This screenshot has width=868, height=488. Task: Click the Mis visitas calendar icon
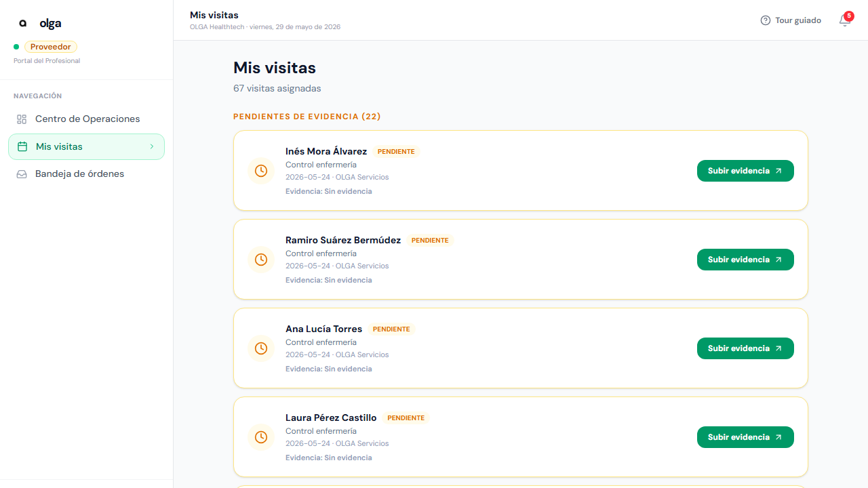click(x=22, y=146)
